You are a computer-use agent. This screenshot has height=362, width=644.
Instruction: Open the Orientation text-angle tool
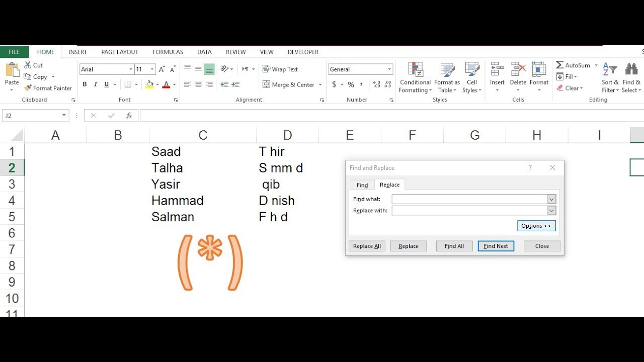(x=224, y=69)
